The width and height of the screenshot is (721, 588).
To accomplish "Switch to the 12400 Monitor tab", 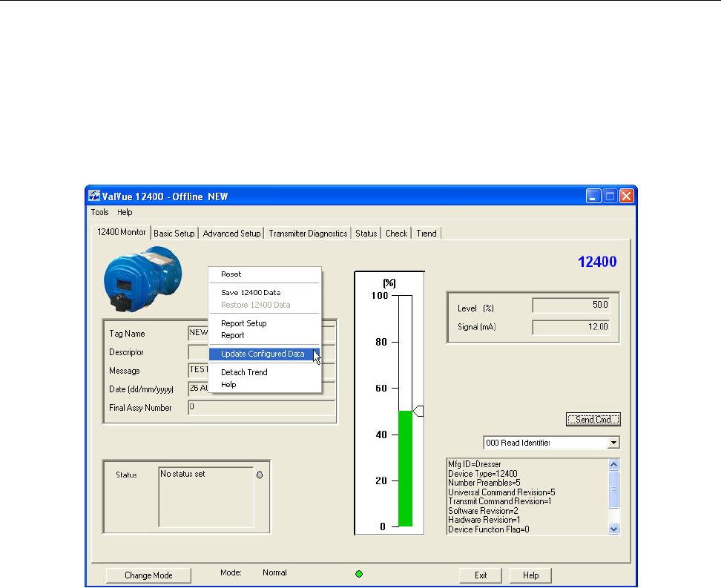I will pos(122,232).
